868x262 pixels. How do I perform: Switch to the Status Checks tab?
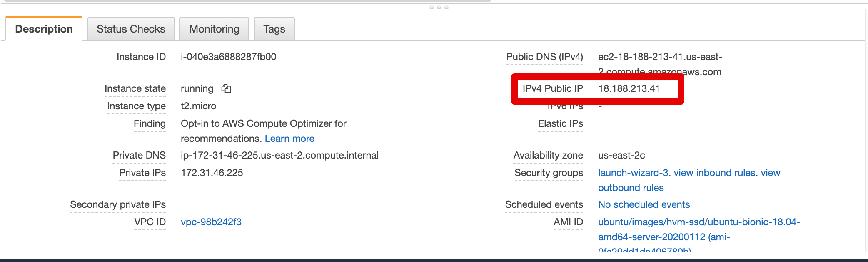131,28
